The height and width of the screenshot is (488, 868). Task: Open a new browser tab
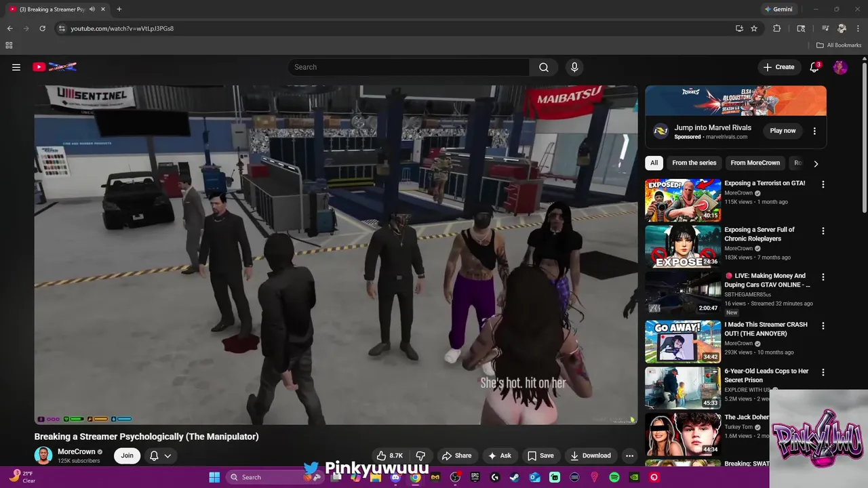click(119, 9)
